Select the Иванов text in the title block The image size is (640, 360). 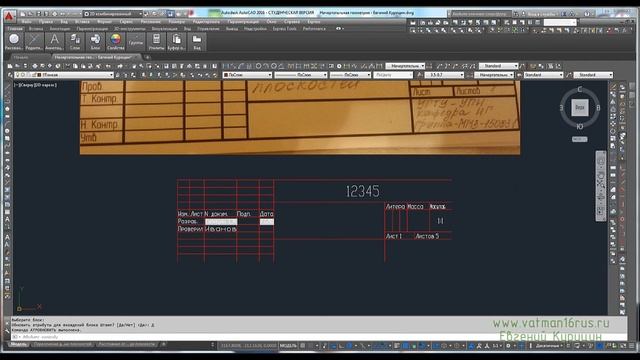221,229
